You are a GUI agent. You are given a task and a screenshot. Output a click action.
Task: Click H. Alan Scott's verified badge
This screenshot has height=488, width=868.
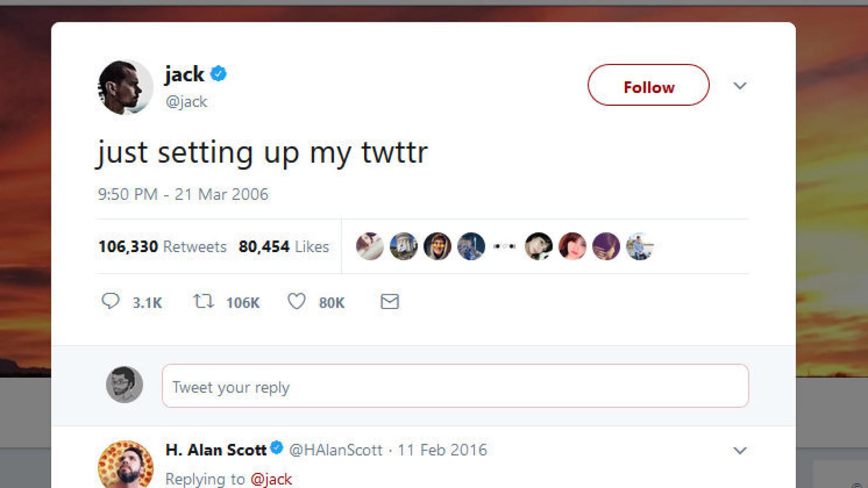[277, 448]
